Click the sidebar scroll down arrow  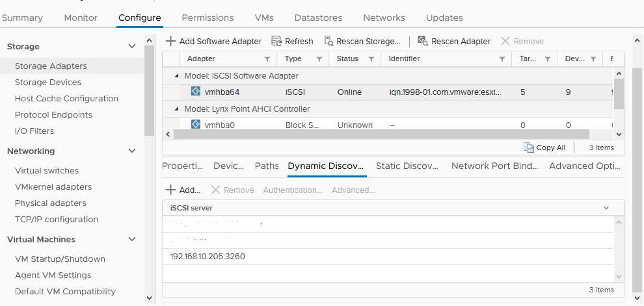click(149, 298)
